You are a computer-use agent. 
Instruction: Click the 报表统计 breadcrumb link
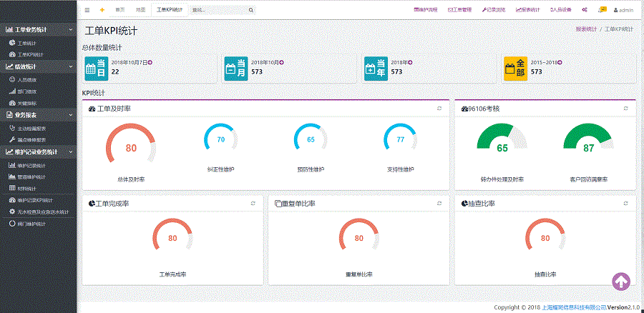pyautogui.click(x=585, y=29)
